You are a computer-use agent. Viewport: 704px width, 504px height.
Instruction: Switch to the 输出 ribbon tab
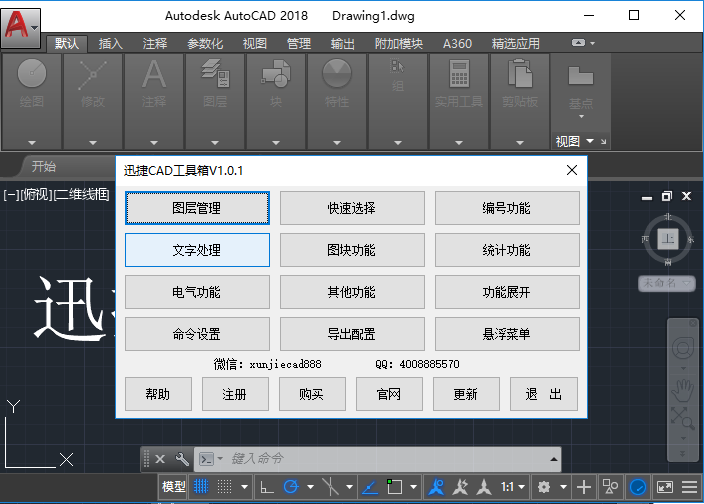(x=343, y=44)
